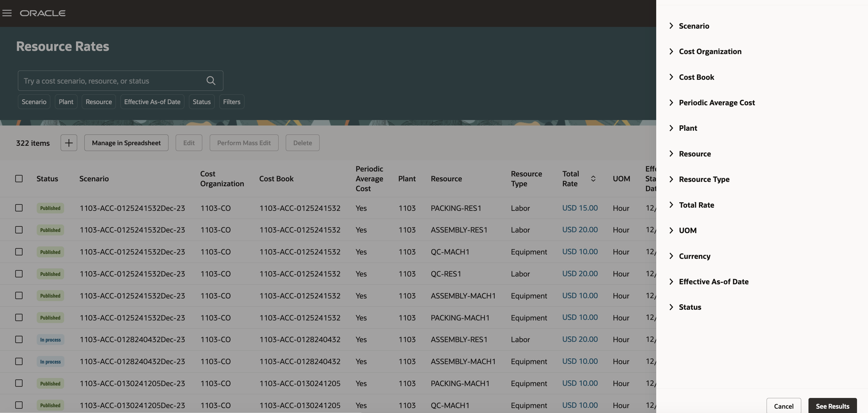
Task: Click the See Results button
Action: click(x=832, y=406)
